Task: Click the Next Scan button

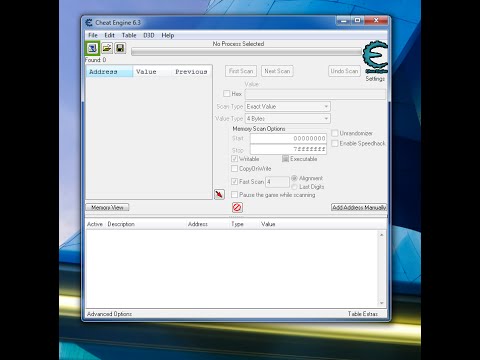Action: pos(277,71)
